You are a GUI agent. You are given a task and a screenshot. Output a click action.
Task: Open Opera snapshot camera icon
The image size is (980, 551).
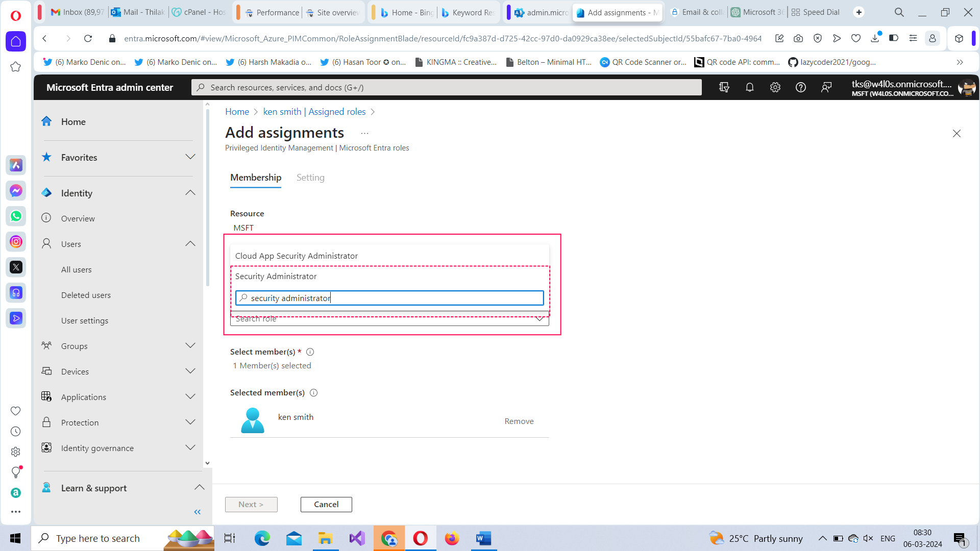pos(798,38)
